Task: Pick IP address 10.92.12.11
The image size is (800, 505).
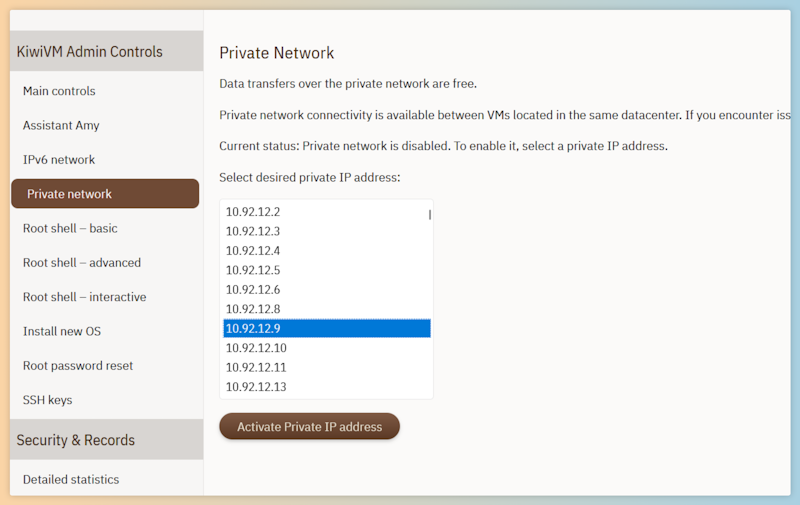Action: click(327, 367)
